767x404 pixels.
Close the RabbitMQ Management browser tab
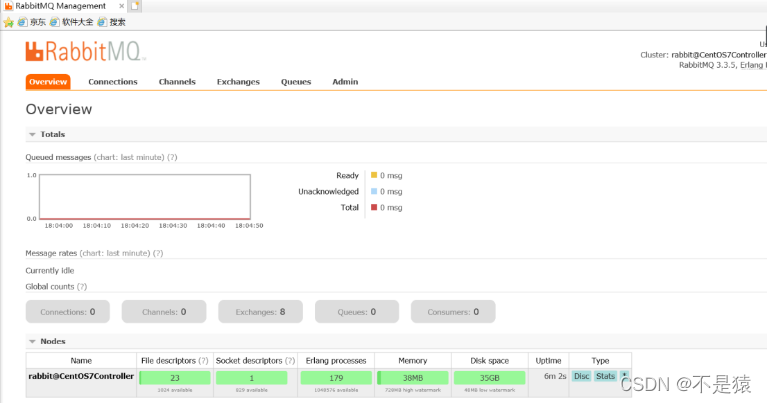[121, 6]
